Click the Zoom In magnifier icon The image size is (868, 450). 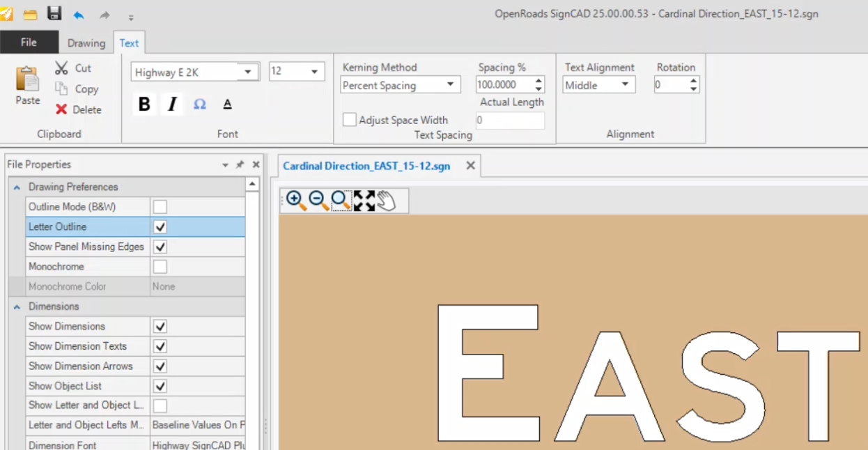tap(295, 201)
